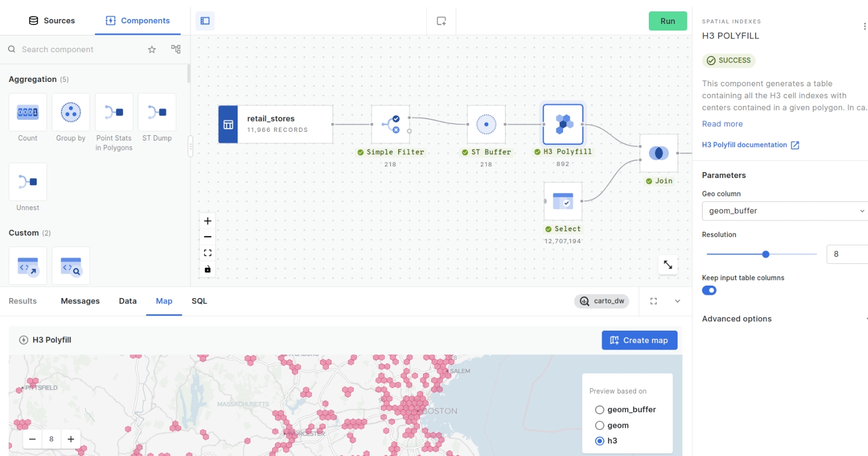The width and height of the screenshot is (868, 456).
Task: Lock the canvas with padlock icon
Action: [207, 269]
